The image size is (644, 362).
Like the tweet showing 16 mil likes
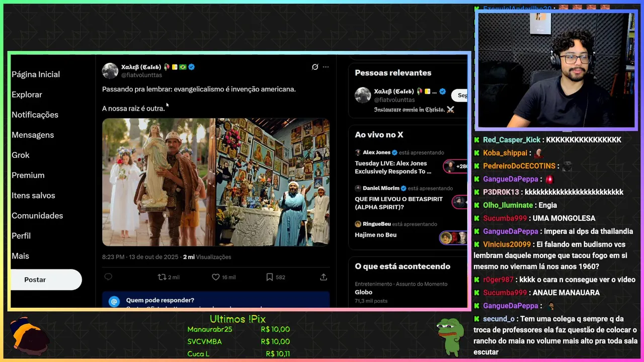tap(223, 277)
